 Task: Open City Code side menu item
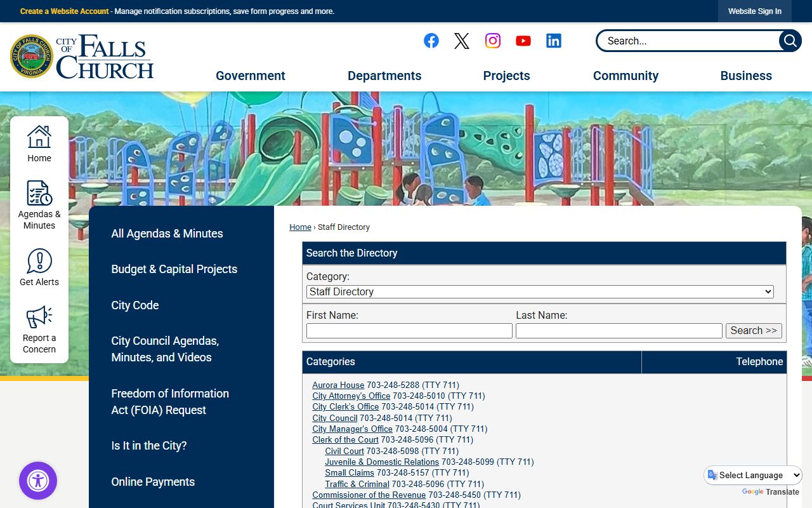point(134,305)
